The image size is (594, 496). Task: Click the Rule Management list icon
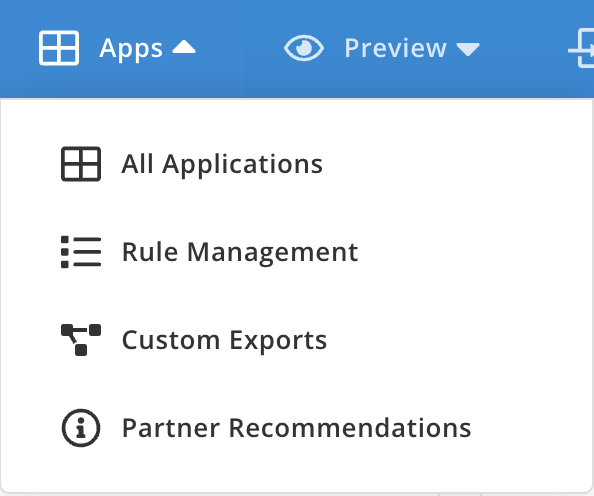click(x=81, y=252)
